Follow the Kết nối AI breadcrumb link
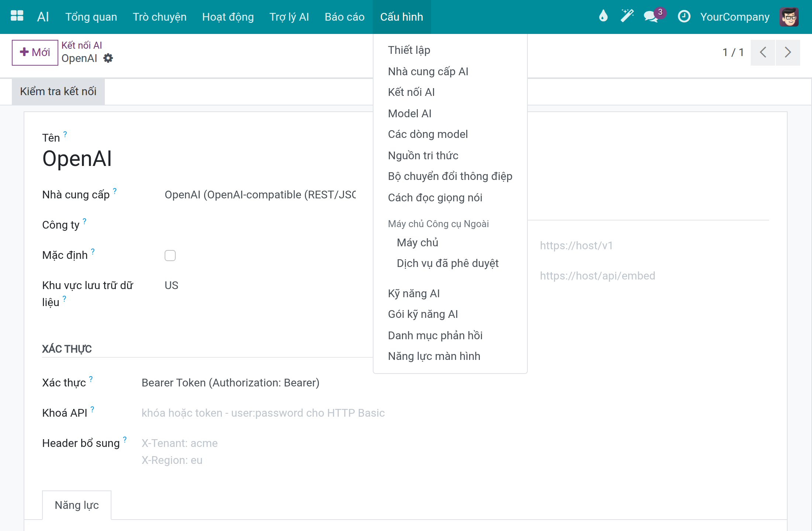The image size is (812, 531). pyautogui.click(x=82, y=45)
